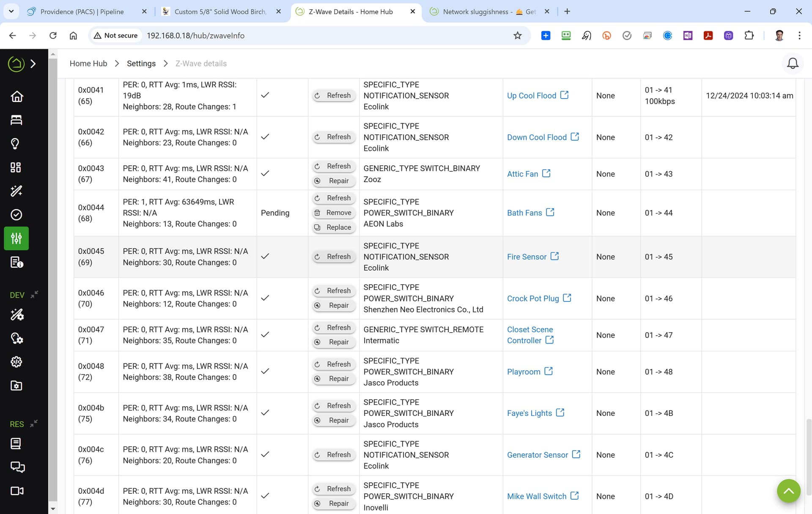Click Repair for Faye's Lights device
The image size is (812, 514).
(334, 420)
